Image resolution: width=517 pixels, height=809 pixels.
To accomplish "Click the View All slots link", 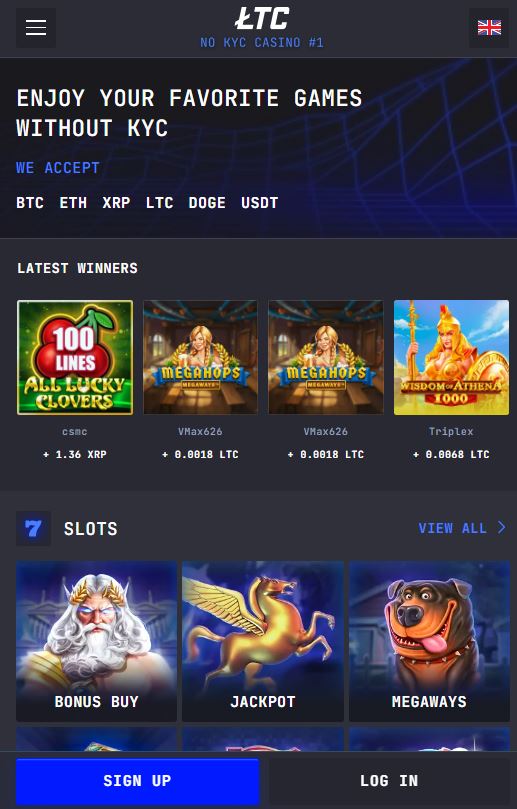I will pos(453,528).
